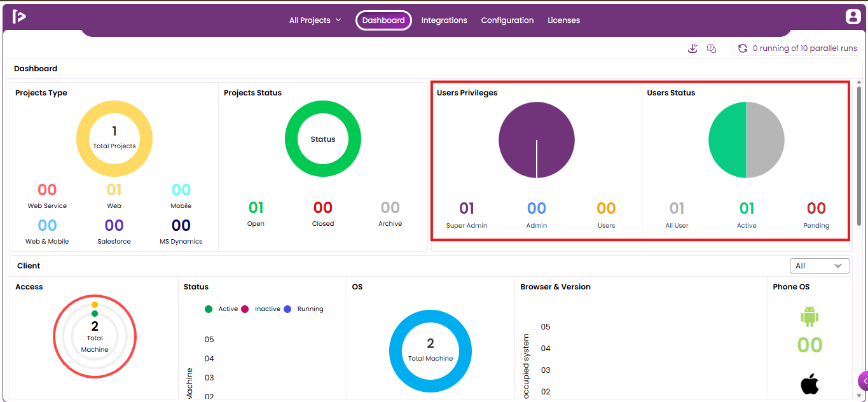Click the 'Web & Mobile' project count
The image size is (868, 402).
click(47, 225)
